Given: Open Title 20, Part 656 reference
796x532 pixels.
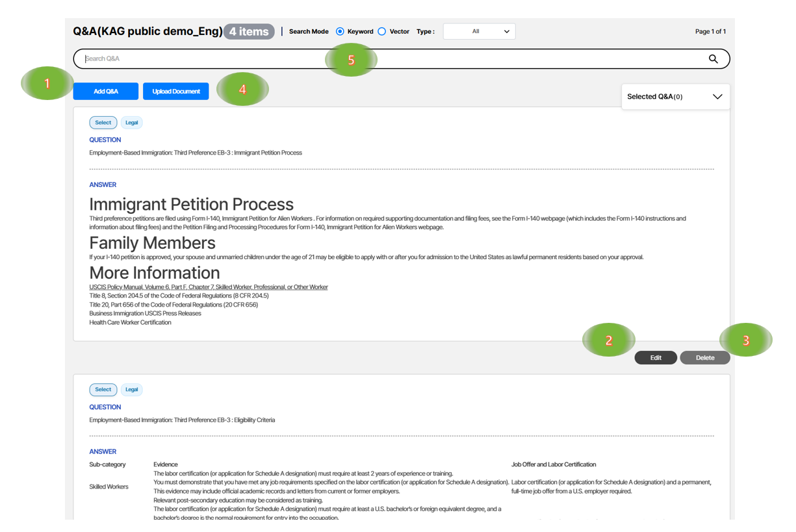Looking at the screenshot, I should pyautogui.click(x=173, y=305).
